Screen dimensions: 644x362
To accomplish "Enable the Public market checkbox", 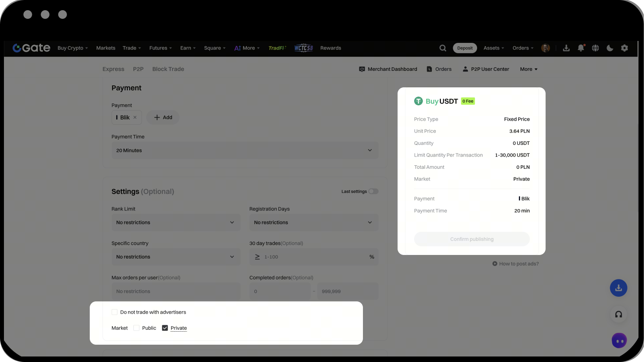I will (x=137, y=328).
